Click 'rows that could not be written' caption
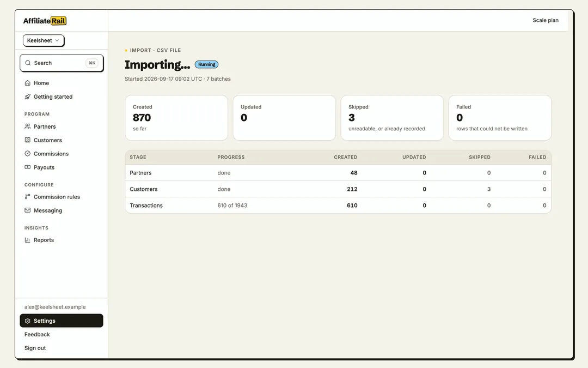 pos(492,129)
